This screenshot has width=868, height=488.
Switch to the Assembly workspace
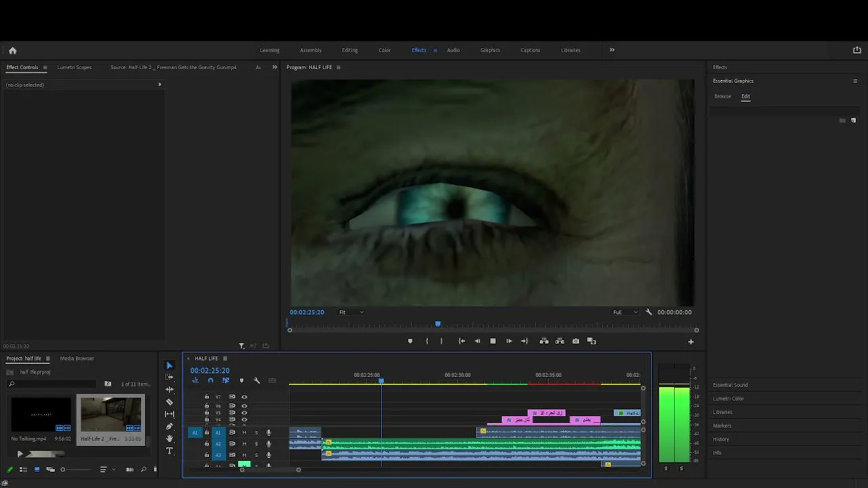[x=311, y=50]
